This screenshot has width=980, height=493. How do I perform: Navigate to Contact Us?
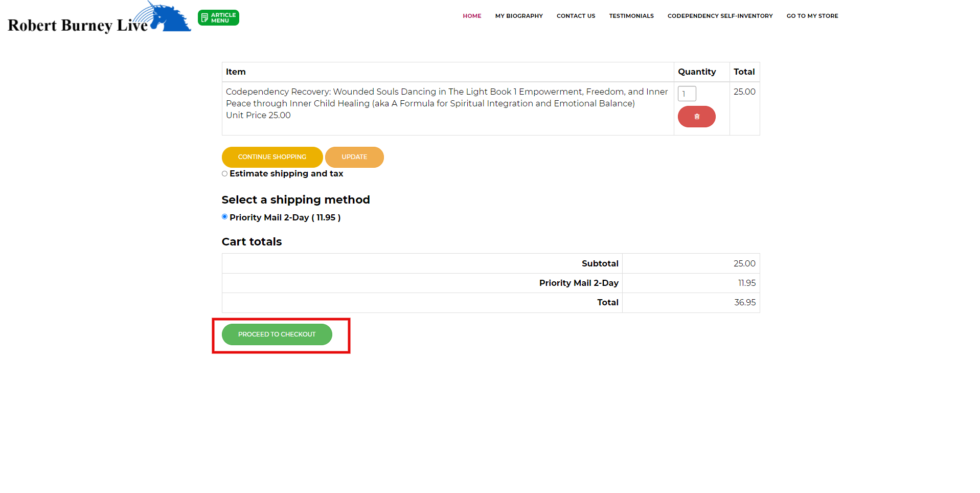[x=576, y=16]
